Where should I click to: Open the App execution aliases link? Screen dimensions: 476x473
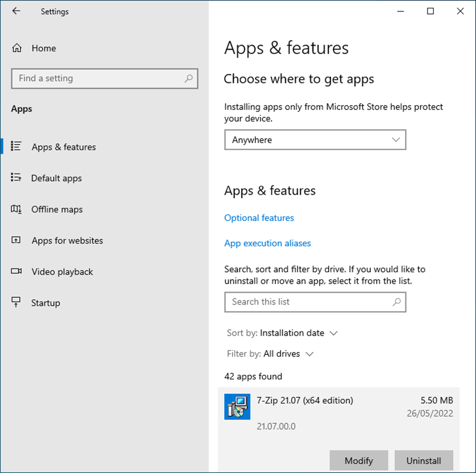coord(267,243)
